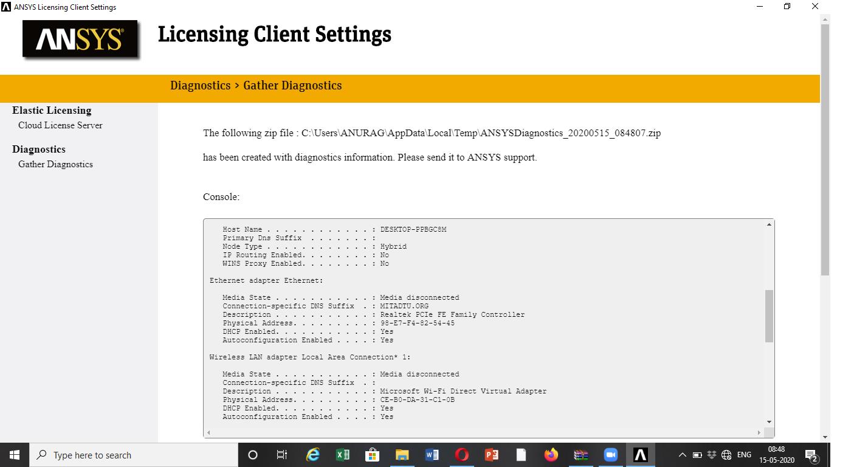Click the Host Name DESKTOP-PPBGC8M line

pyautogui.click(x=334, y=230)
